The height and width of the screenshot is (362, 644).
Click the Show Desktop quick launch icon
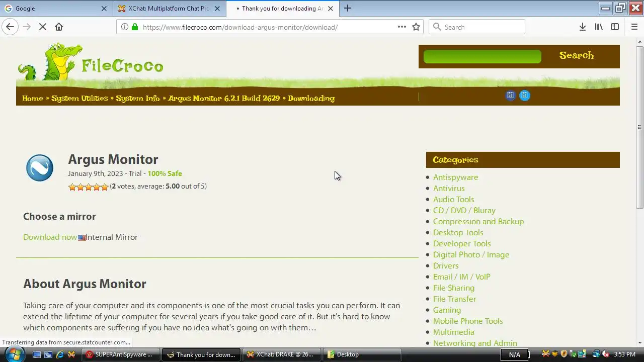36,354
